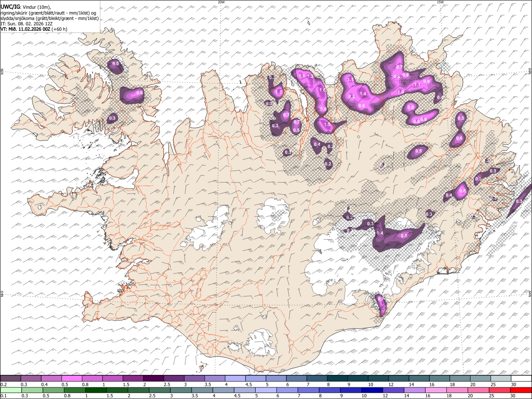Select upper legend swatch between 9 and 10
Image resolution: width=532 pixels, height=399 pixels.
coord(358,379)
